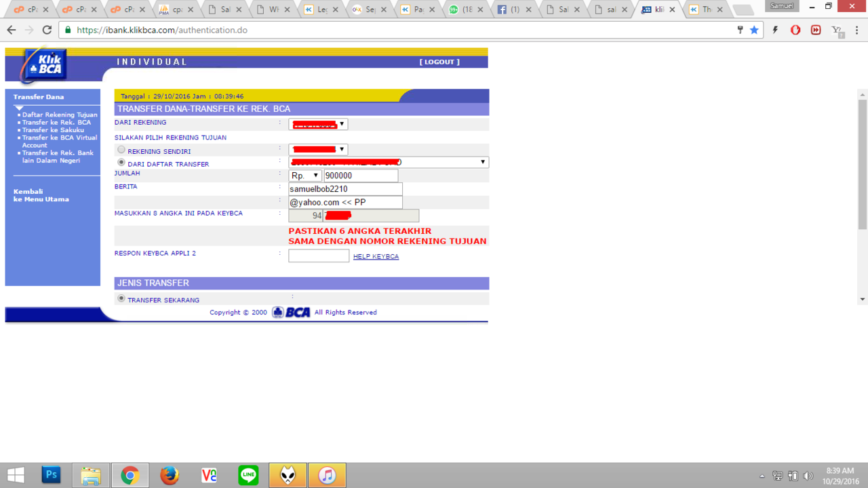
Task: Go back with browser back arrow
Action: click(11, 30)
